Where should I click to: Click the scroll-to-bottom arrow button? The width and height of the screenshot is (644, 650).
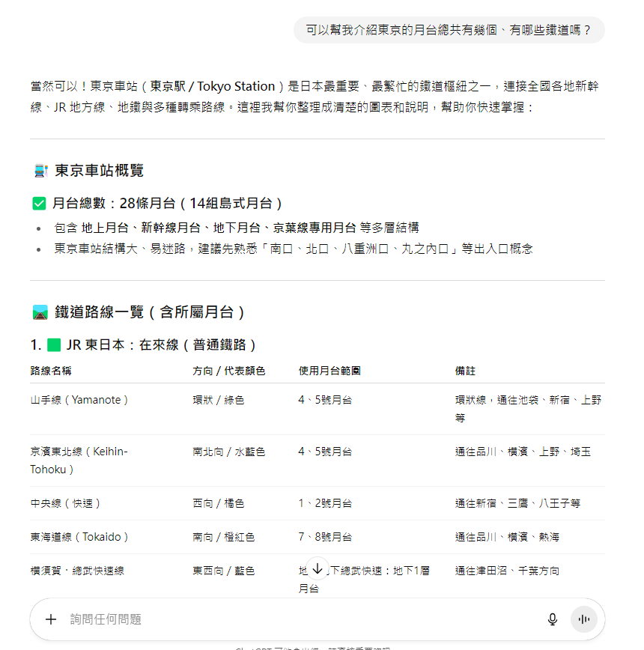318,568
